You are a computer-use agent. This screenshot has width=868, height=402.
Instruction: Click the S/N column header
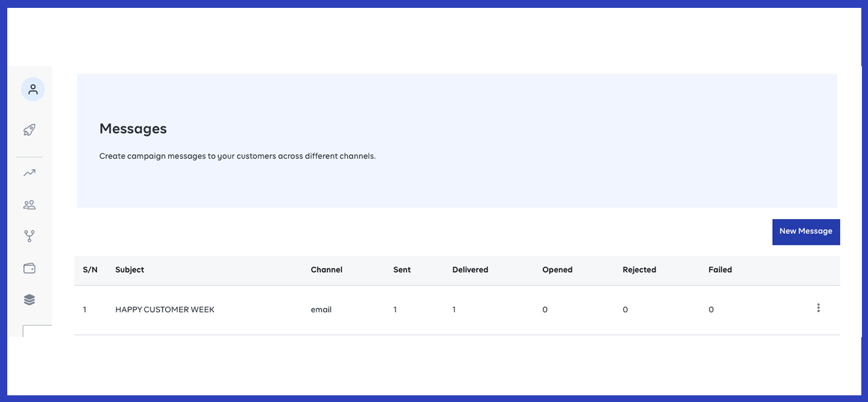[x=90, y=270]
